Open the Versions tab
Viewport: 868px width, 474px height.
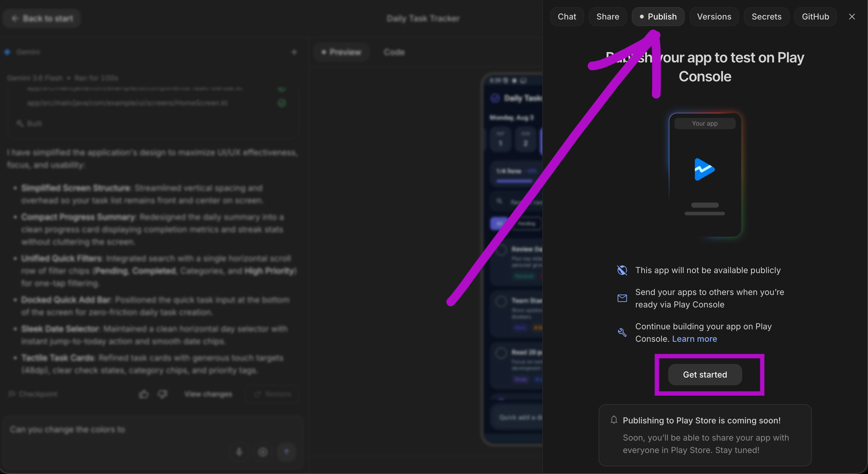pyautogui.click(x=714, y=17)
